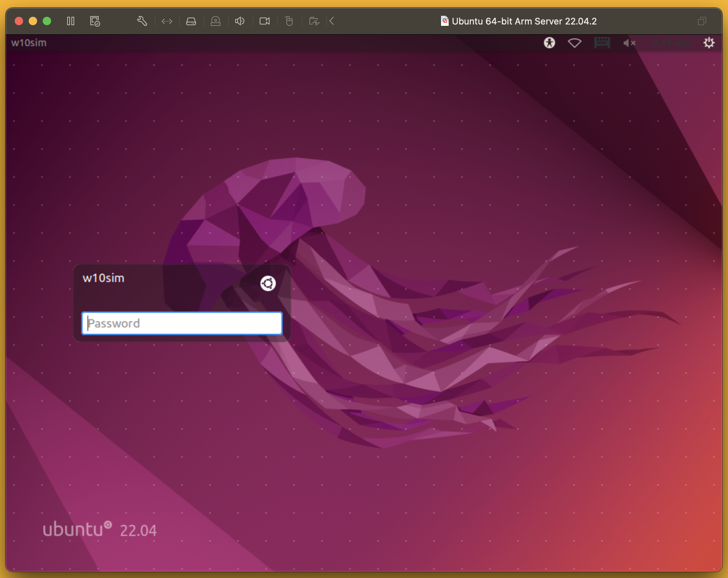The width and height of the screenshot is (728, 578).
Task: Click the muted volume indicator
Action: click(629, 43)
